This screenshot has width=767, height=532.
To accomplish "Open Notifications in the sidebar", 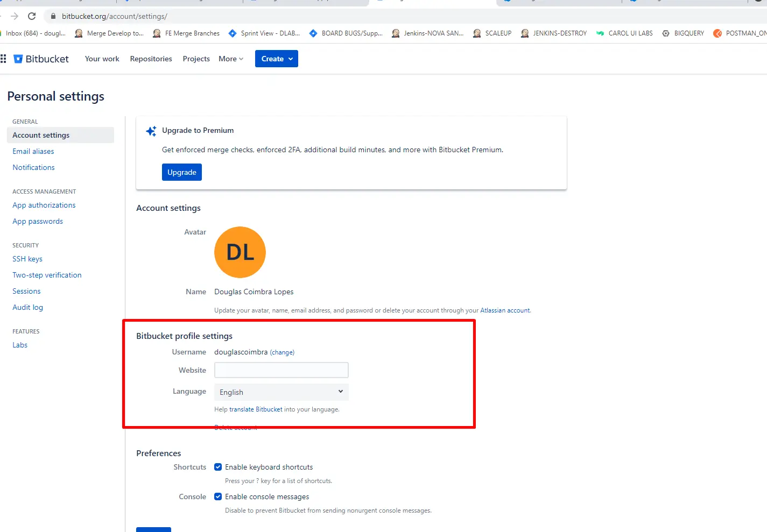I will pos(33,167).
